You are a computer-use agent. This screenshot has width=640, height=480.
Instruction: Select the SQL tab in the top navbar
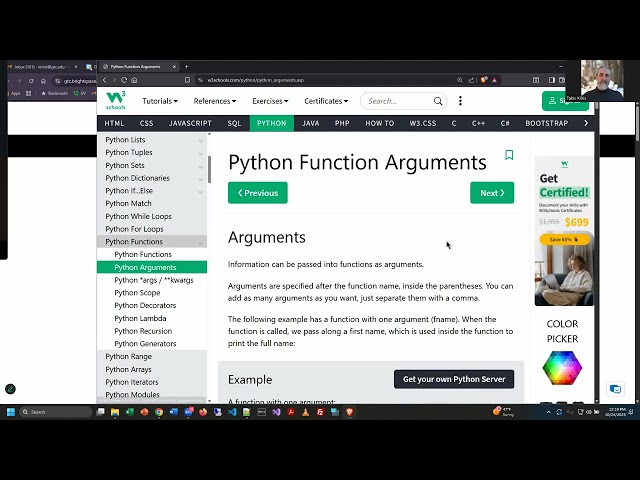point(234,123)
